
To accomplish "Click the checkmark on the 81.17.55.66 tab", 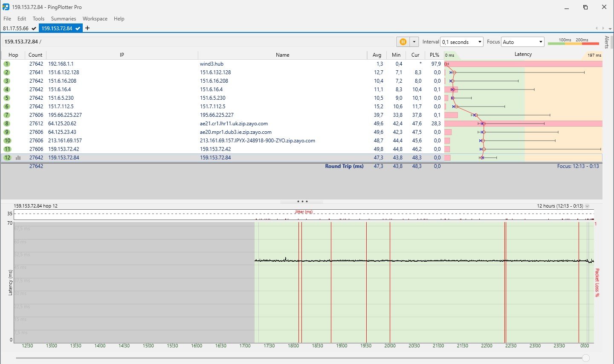I will (34, 29).
